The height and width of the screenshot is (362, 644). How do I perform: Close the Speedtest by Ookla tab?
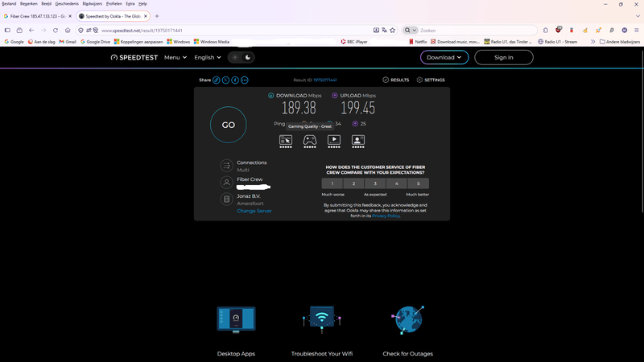[x=146, y=16]
